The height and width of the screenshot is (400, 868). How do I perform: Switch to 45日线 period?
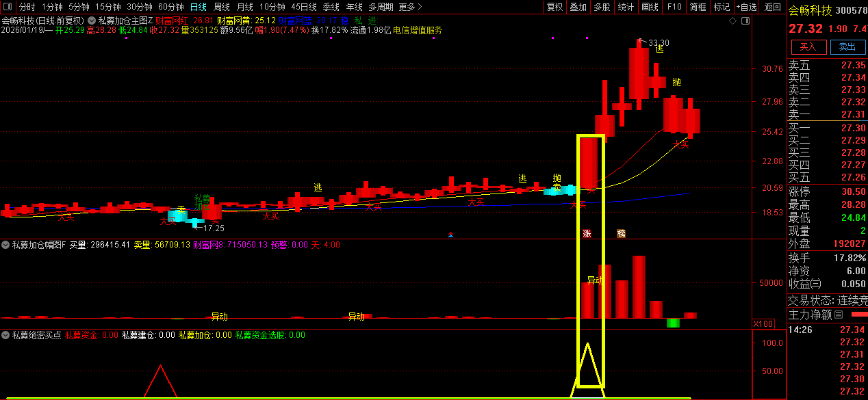coord(304,7)
